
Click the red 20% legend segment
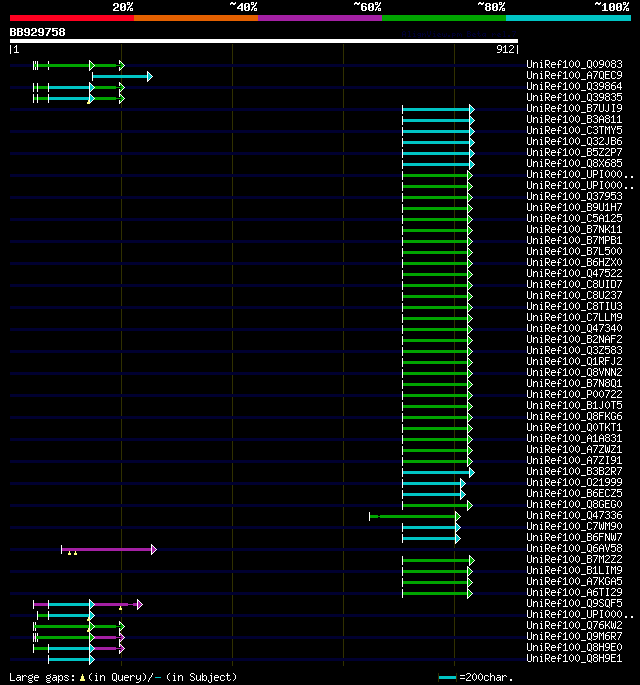72,18
